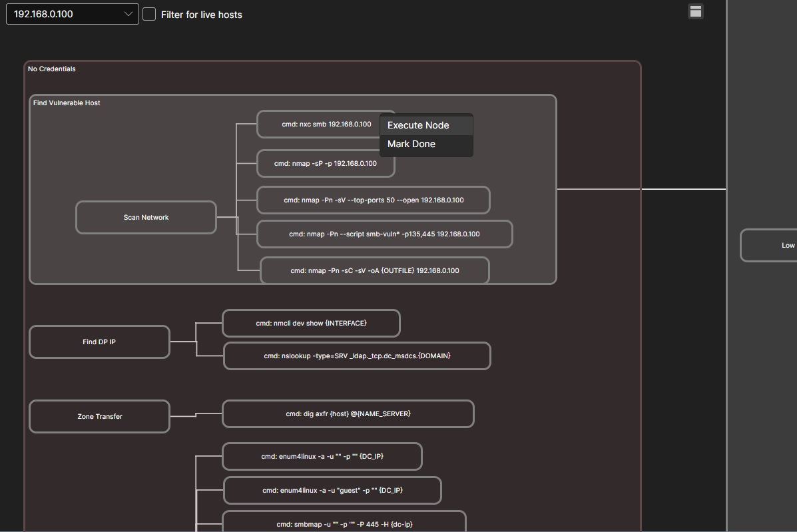
Task: Enable the Filter for live hosts checkbox
Action: pyautogui.click(x=149, y=14)
